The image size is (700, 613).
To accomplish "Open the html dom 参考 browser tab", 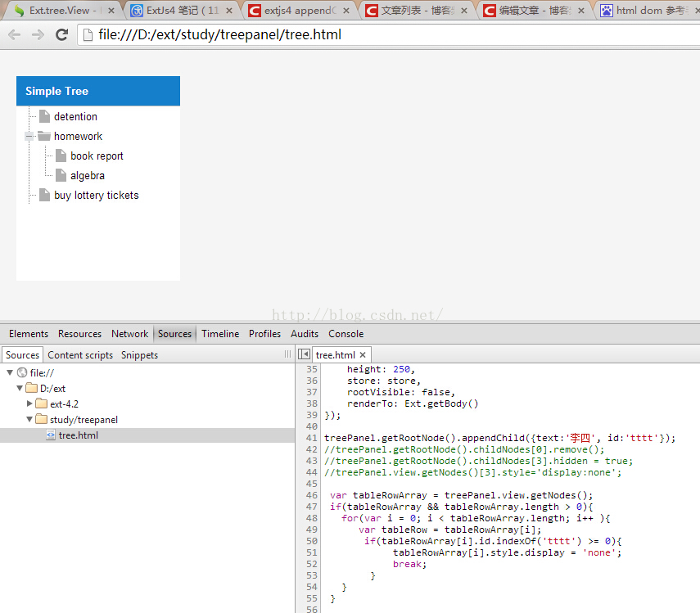I will (649, 11).
